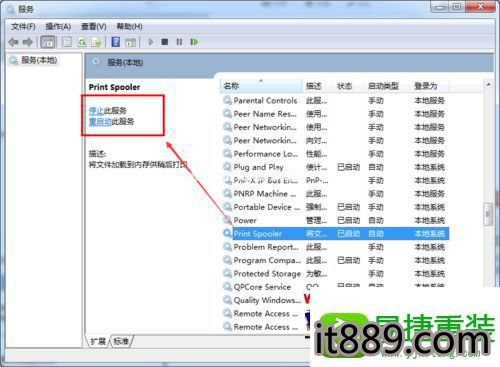Click the 自动 startup type of Plug and Play
500x367 pixels.
point(376,167)
